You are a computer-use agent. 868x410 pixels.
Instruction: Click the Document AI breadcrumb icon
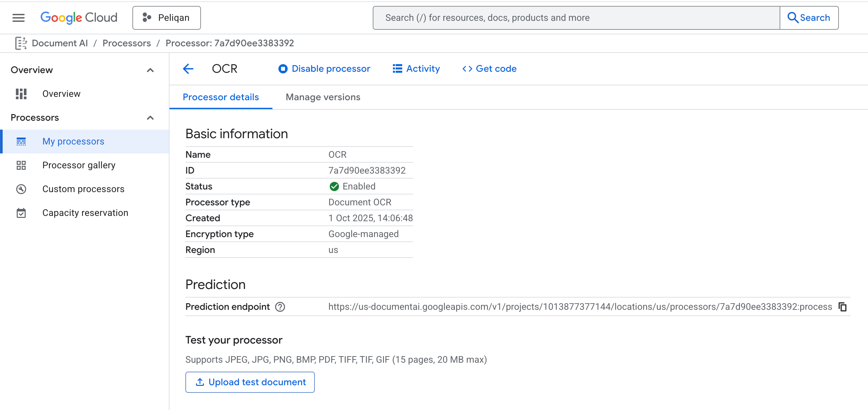(x=21, y=43)
